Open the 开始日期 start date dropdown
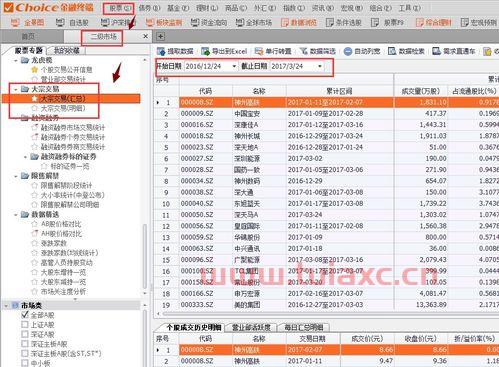This screenshot has width=499, height=367. point(234,66)
